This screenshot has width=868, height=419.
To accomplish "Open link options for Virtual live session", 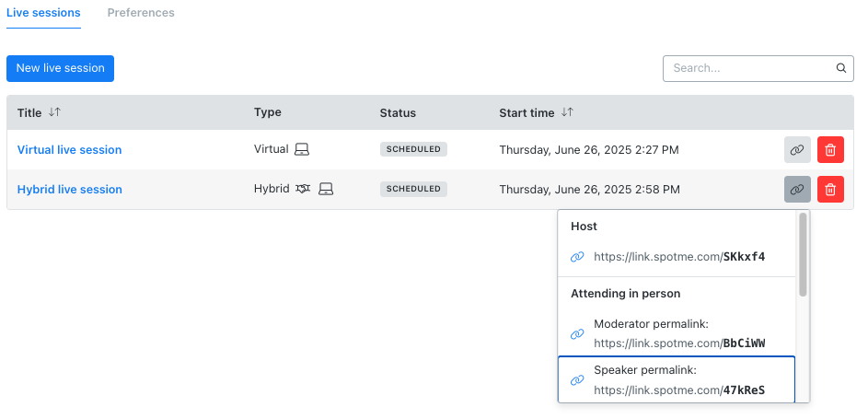I will click(797, 149).
